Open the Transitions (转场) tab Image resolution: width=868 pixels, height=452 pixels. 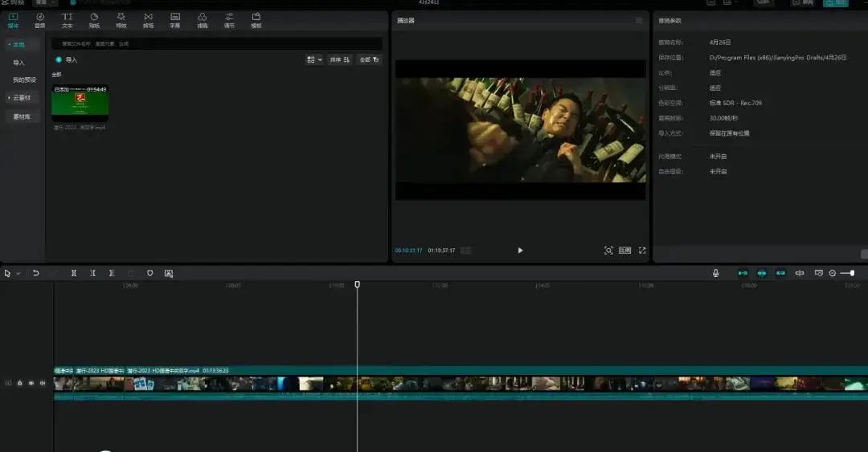(148, 20)
